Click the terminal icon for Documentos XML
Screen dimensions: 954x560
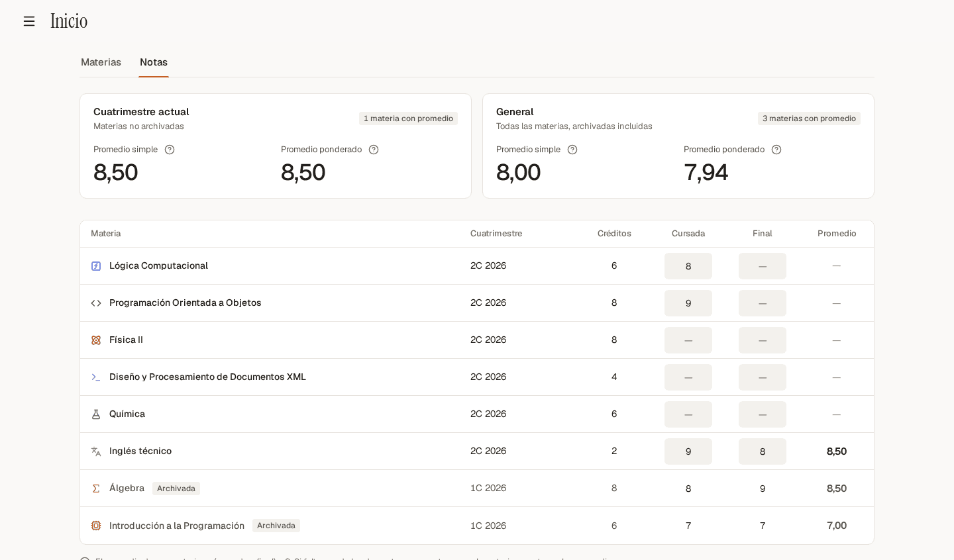(x=96, y=377)
